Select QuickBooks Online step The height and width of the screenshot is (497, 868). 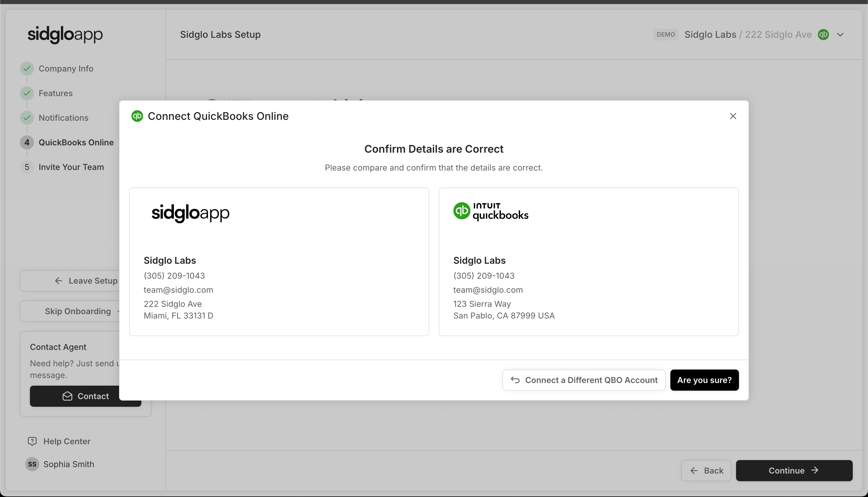click(76, 142)
